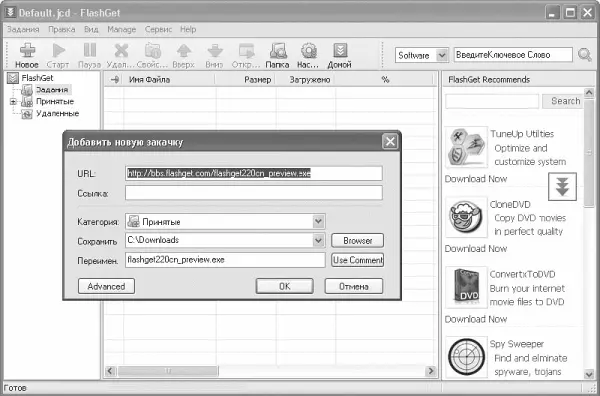Expand the Принятые tree node

coord(13,102)
